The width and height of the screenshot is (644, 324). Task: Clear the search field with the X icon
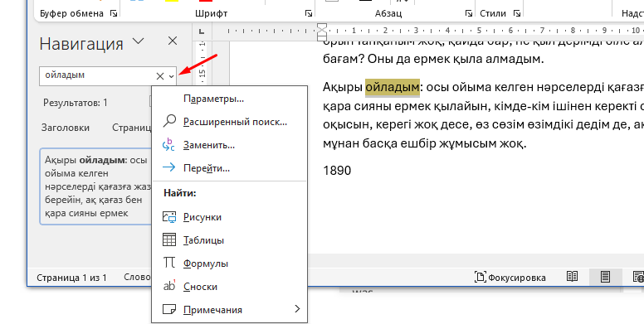click(x=160, y=76)
